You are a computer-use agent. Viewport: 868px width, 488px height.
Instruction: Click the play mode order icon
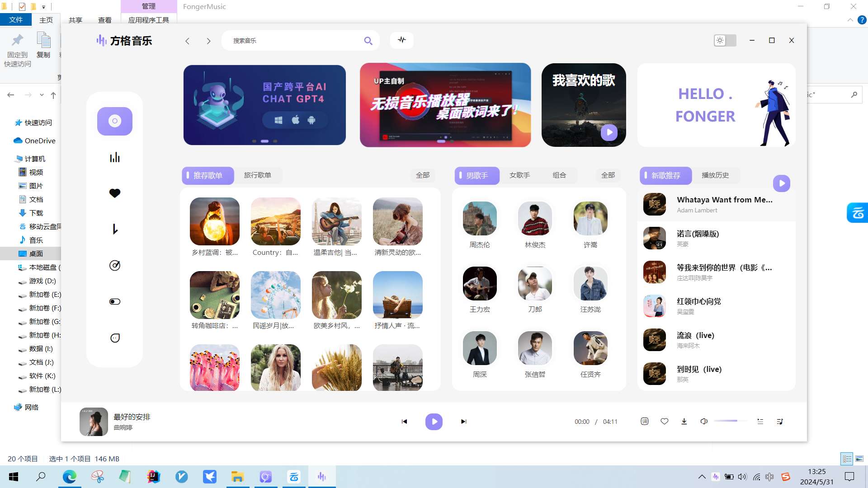coord(760,422)
